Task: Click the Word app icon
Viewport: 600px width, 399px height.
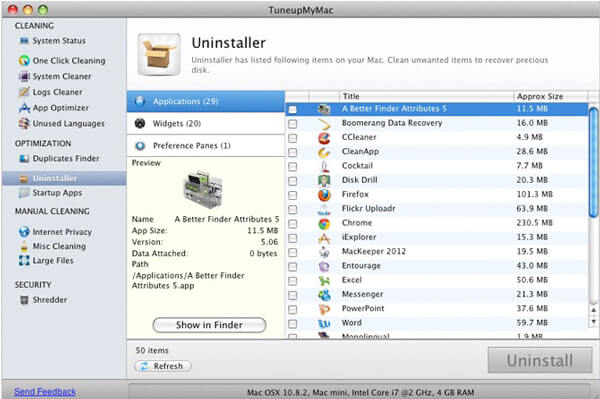Action: tap(324, 324)
